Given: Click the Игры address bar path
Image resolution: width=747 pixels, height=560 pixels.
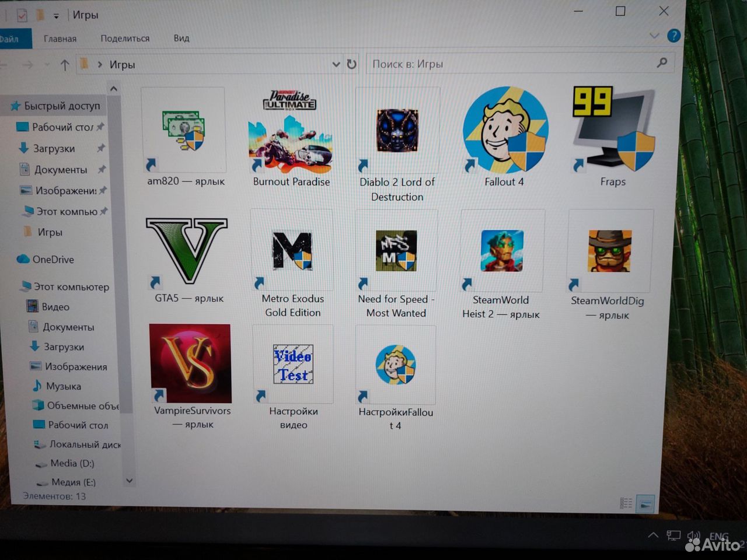Looking at the screenshot, I should click(x=123, y=65).
